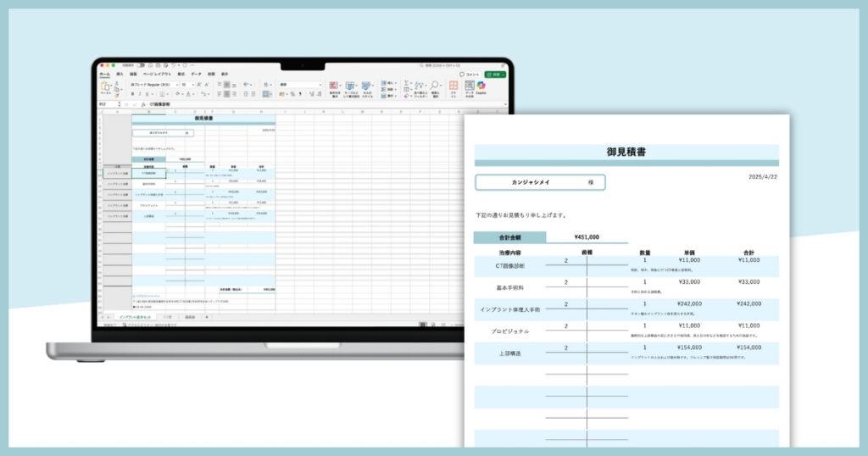
Task: Open the データ ribbon tab
Action: click(197, 74)
